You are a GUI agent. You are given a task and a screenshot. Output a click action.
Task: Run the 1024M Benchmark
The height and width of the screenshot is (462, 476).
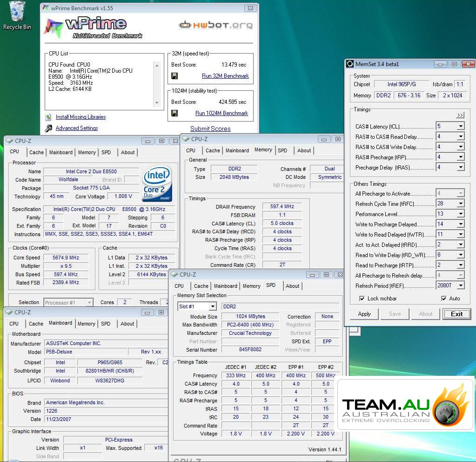(221, 113)
